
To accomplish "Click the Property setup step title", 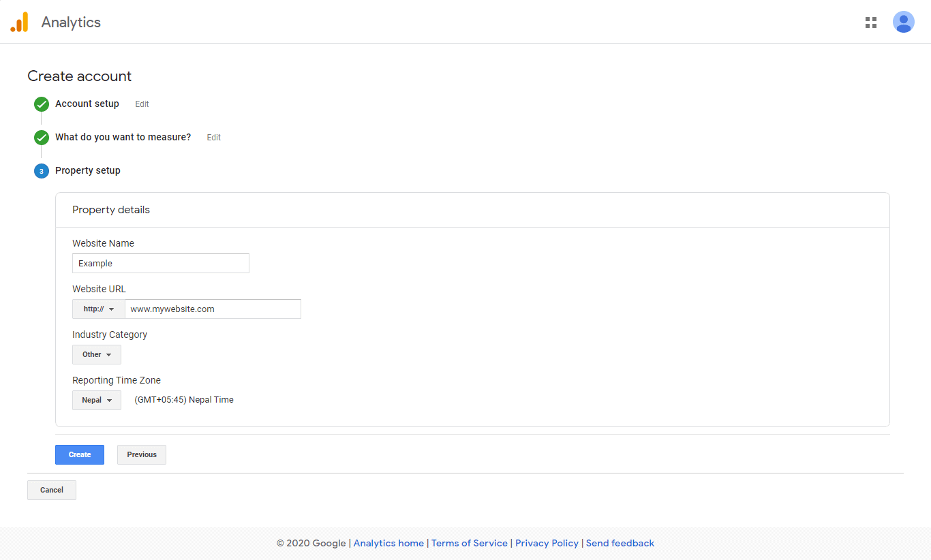I will click(88, 170).
